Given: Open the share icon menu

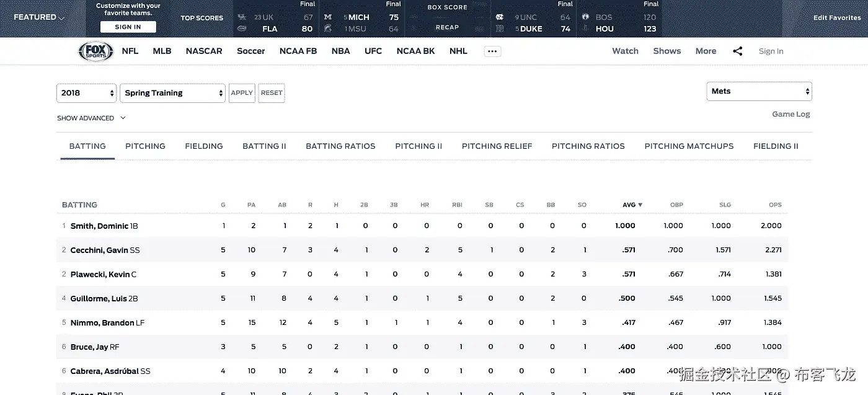Looking at the screenshot, I should pyautogui.click(x=737, y=51).
